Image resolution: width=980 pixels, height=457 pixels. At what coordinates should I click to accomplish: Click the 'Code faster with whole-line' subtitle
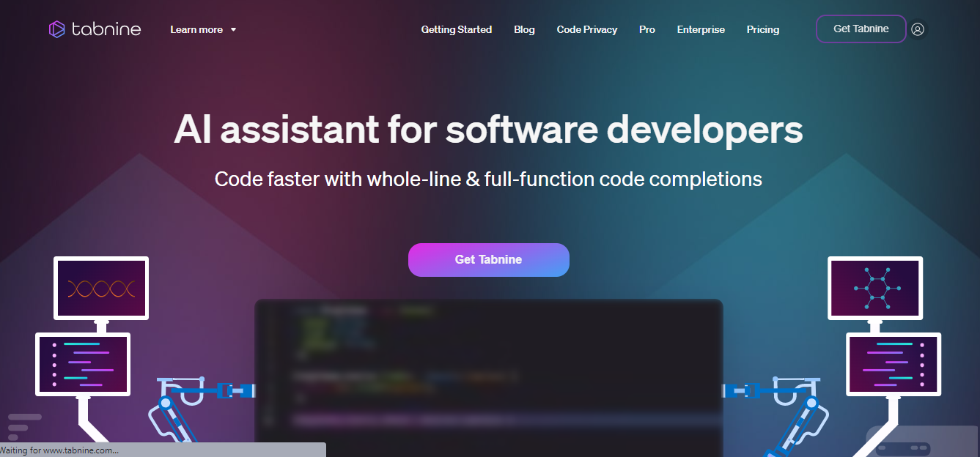point(489,179)
